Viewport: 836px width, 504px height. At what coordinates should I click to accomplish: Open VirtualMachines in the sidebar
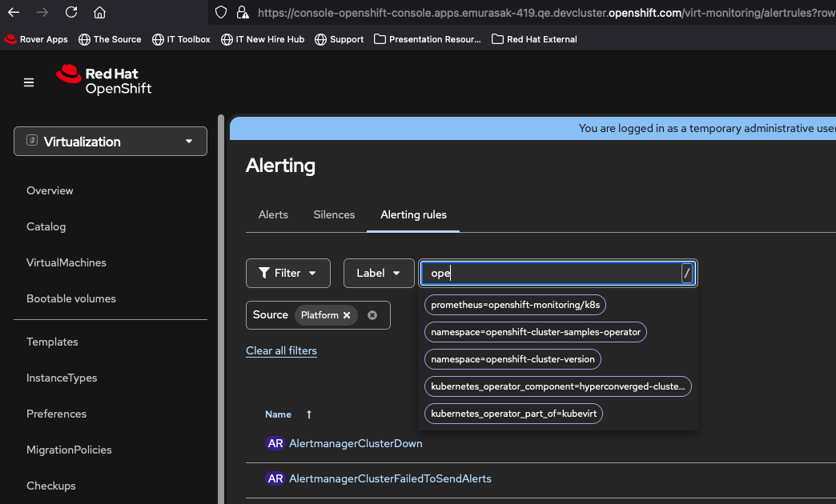(x=66, y=262)
